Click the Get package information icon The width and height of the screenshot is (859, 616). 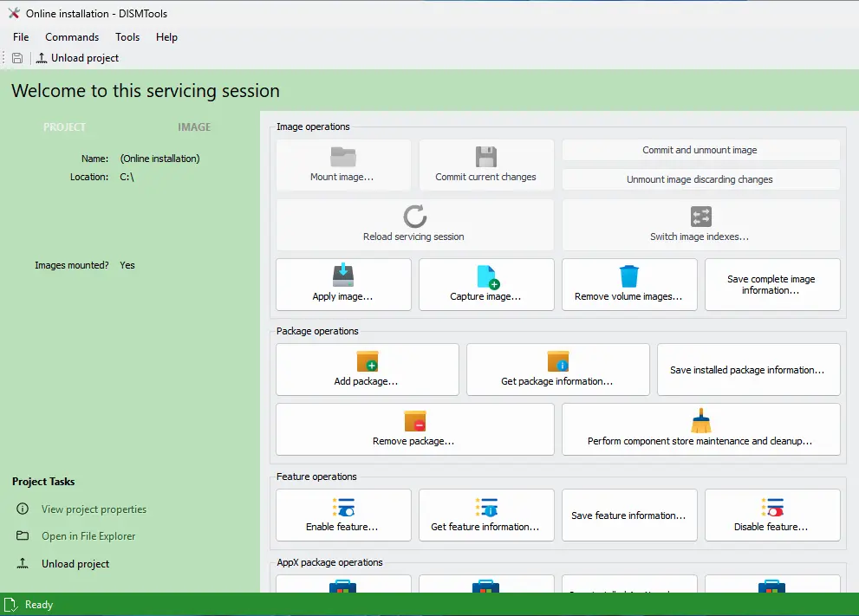558,361
